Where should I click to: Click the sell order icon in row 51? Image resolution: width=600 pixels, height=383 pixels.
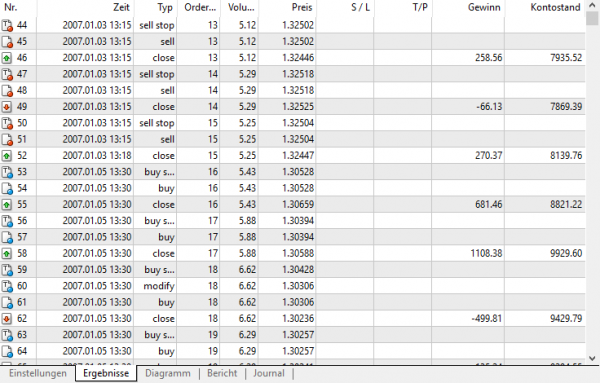7,140
